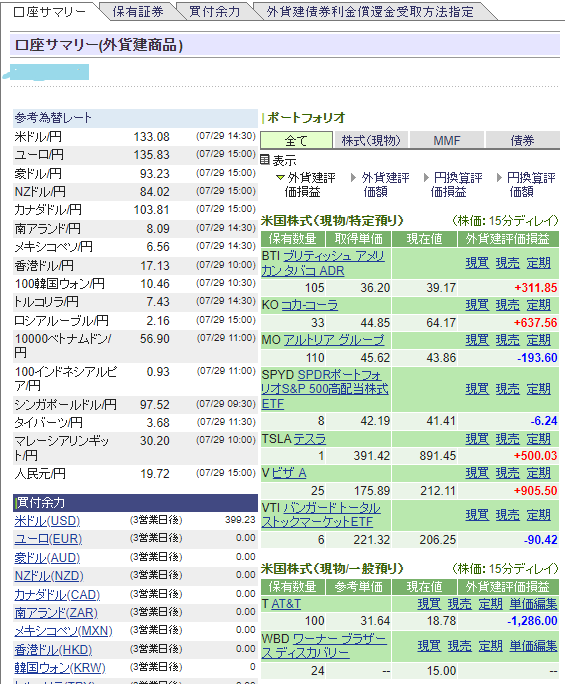Show 債券 portfolio tab

pyautogui.click(x=522, y=140)
